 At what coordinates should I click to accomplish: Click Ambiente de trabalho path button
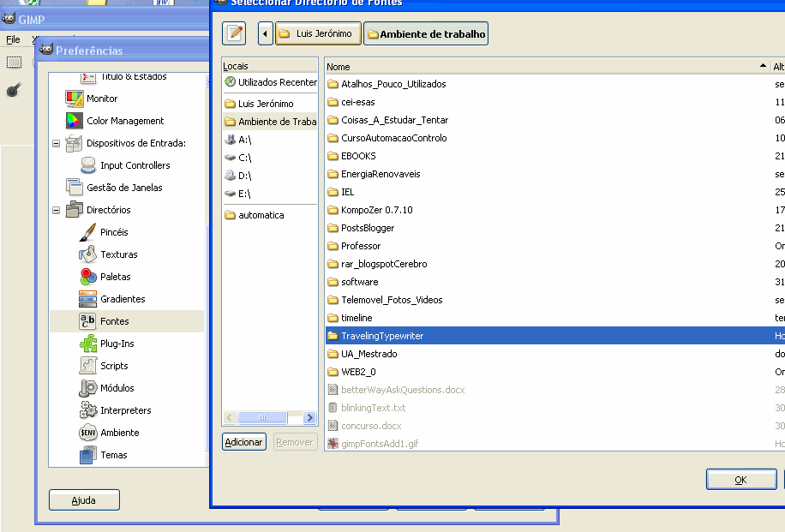click(426, 33)
